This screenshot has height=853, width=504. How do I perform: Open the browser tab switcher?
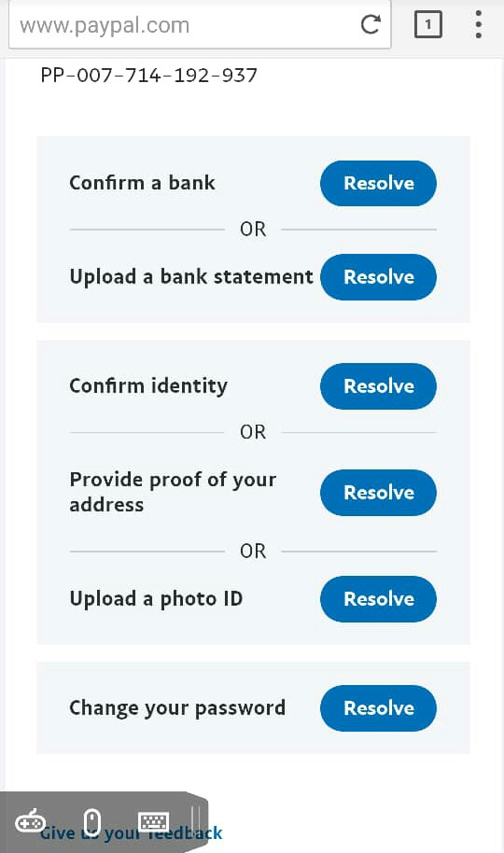pos(427,24)
